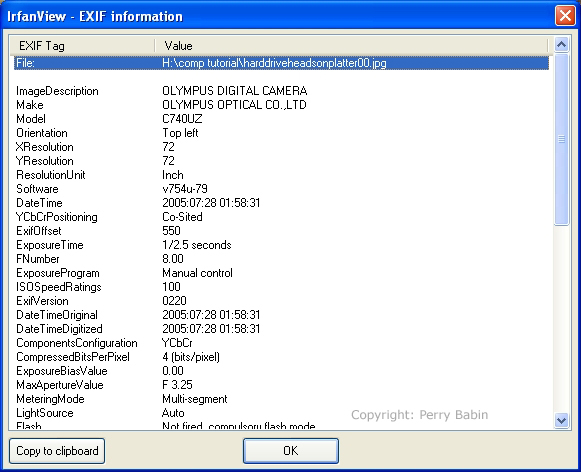581x472 pixels.
Task: Click the OK button
Action: click(x=290, y=451)
